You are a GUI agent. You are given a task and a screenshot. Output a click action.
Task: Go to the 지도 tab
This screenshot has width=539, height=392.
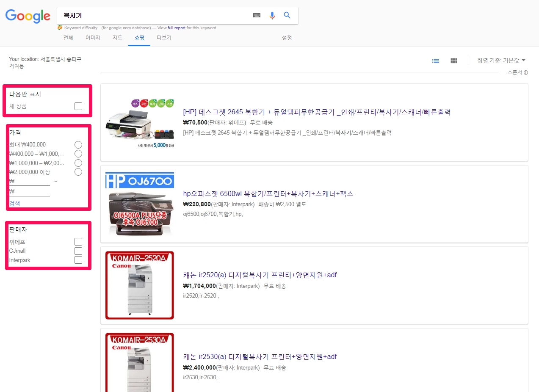tap(117, 38)
